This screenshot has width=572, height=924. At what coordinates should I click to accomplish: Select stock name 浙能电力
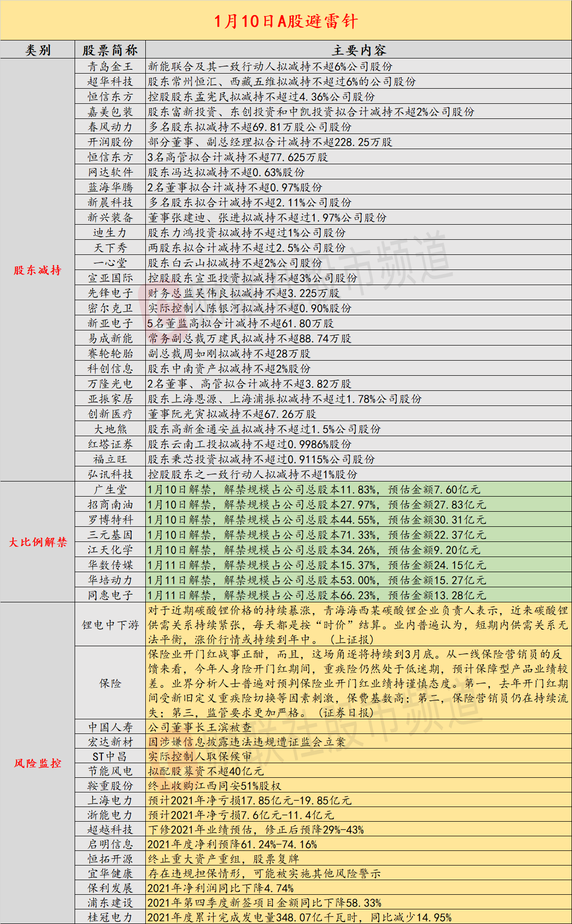[x=110, y=815]
